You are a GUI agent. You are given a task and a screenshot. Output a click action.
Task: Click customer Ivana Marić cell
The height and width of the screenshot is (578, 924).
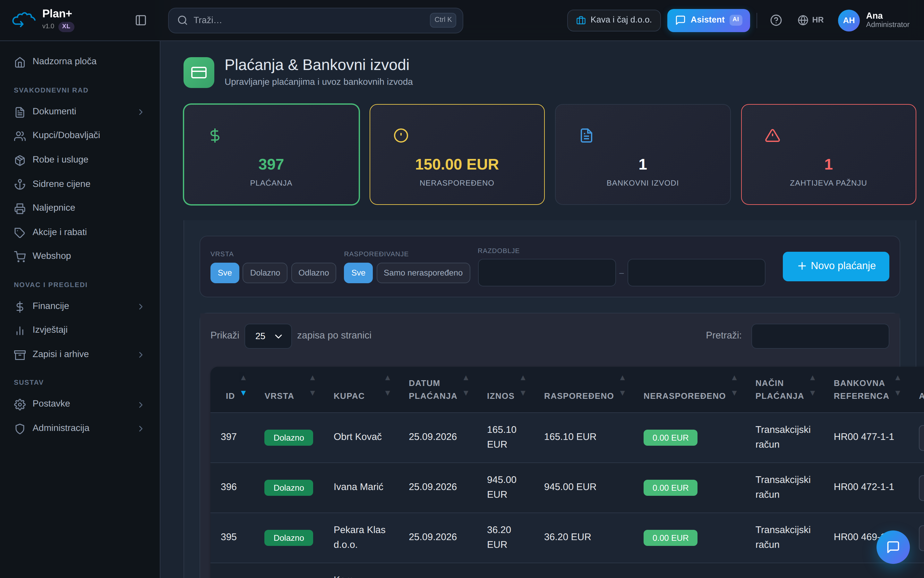[x=358, y=487]
